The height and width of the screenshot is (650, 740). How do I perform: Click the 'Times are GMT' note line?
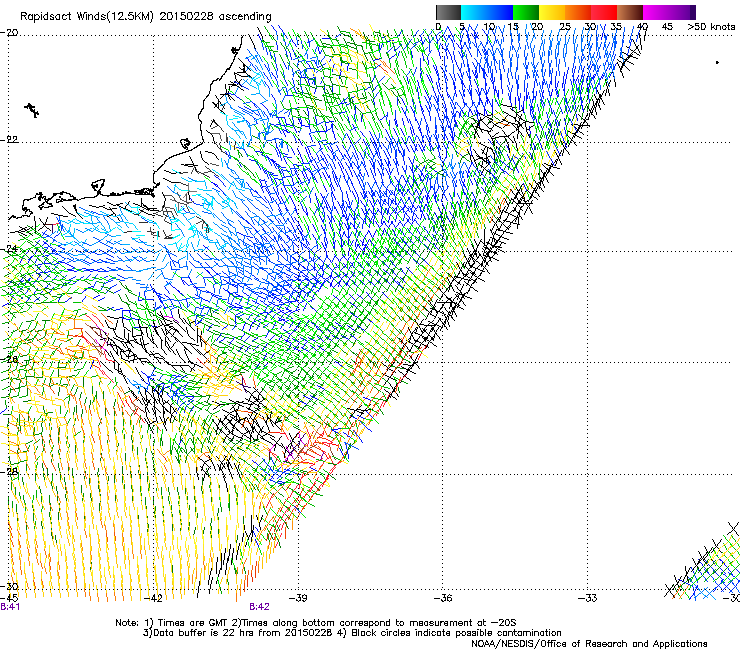coord(315,623)
